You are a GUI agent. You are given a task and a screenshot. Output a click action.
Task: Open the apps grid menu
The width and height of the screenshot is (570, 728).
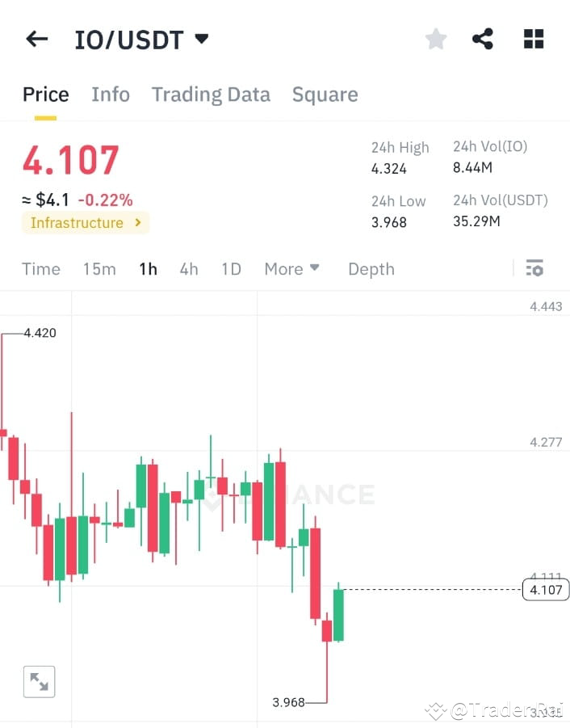[x=533, y=38]
